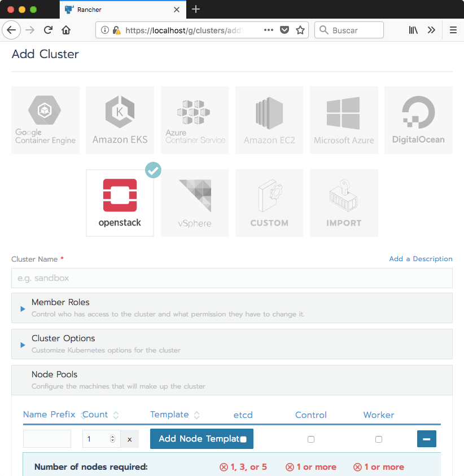Remove the node pool row
464x476 pixels.
click(427, 439)
